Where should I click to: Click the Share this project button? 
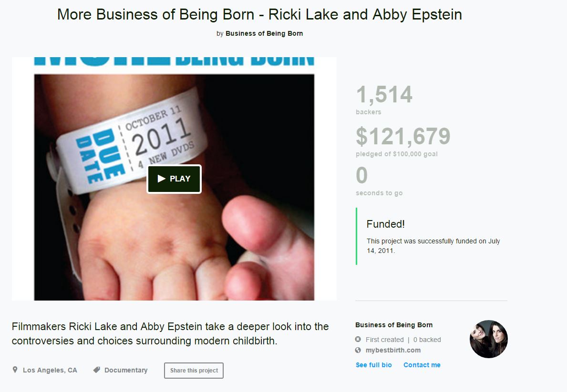click(194, 371)
